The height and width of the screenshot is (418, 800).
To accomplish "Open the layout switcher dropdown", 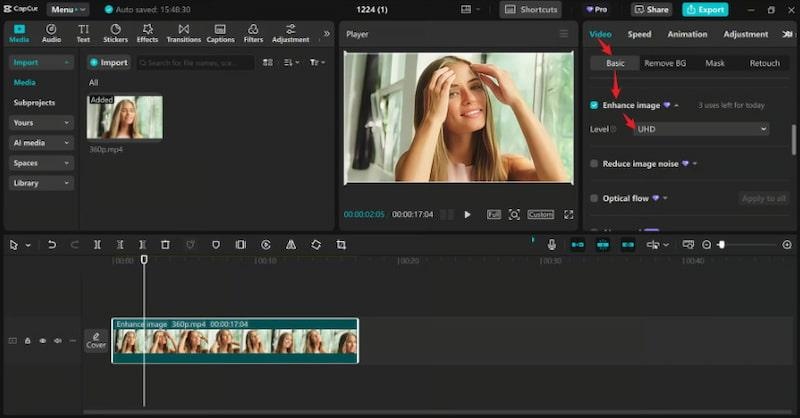I will click(x=470, y=9).
